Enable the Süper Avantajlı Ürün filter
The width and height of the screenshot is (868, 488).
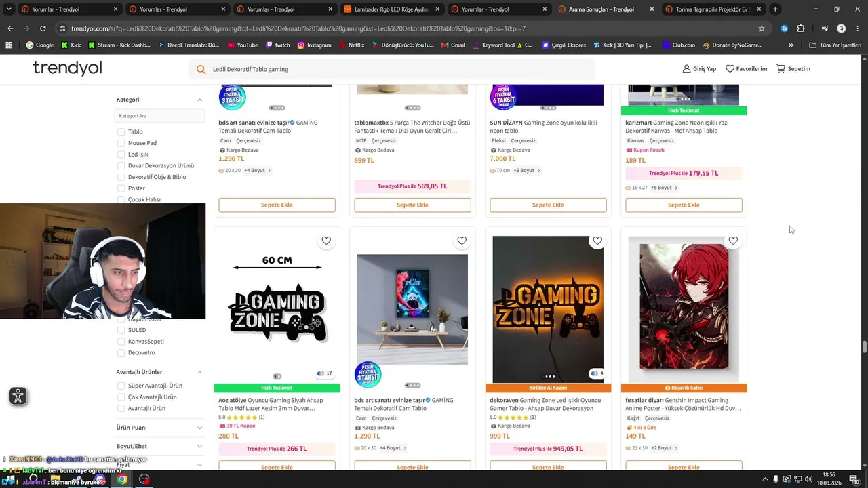(x=121, y=386)
